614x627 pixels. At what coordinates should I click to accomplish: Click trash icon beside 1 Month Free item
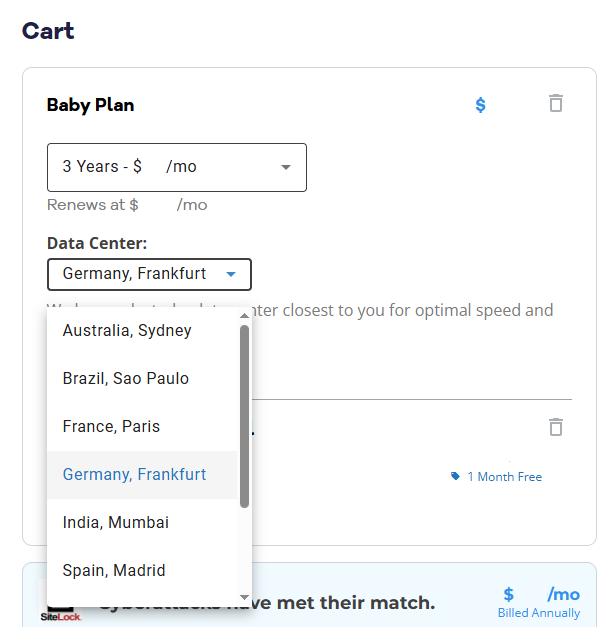click(x=556, y=427)
